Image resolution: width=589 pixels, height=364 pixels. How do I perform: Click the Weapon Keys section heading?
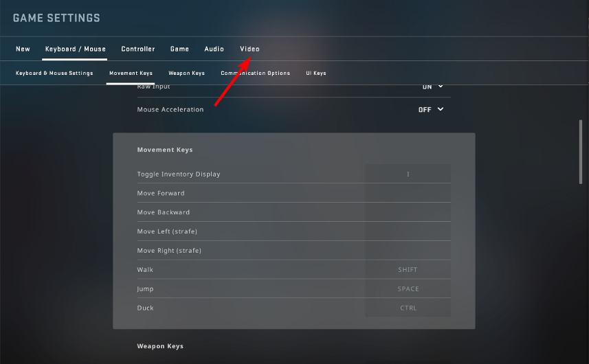(160, 346)
